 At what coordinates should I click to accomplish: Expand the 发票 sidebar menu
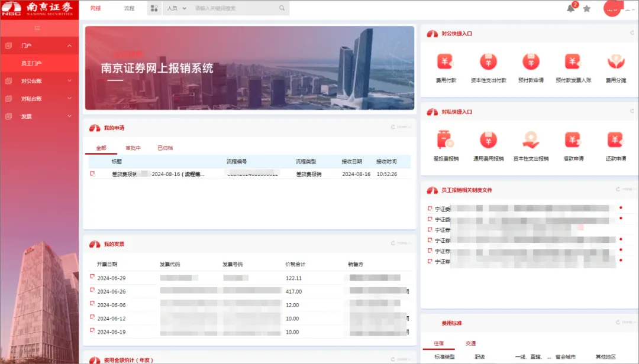point(39,116)
